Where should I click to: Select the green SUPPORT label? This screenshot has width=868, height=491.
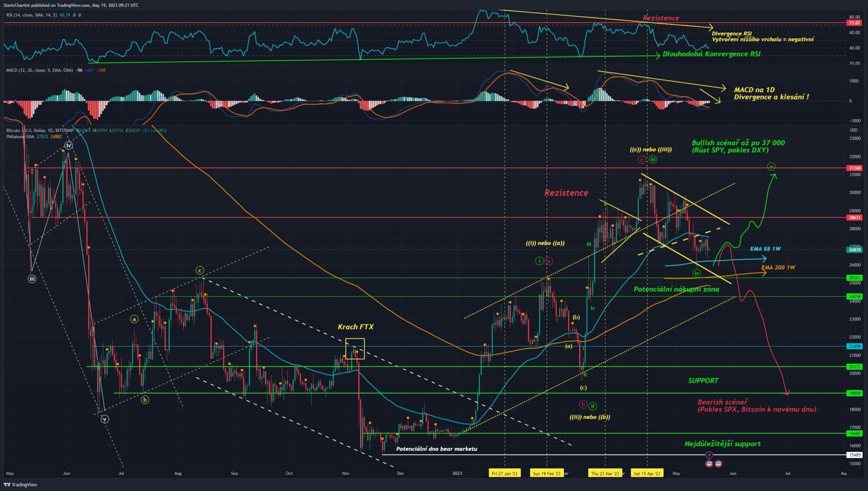703,381
